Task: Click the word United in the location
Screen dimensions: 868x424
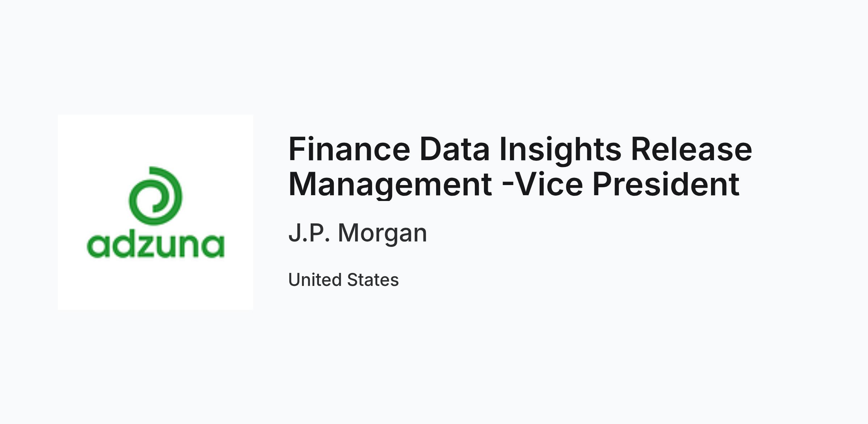Action: (315, 280)
